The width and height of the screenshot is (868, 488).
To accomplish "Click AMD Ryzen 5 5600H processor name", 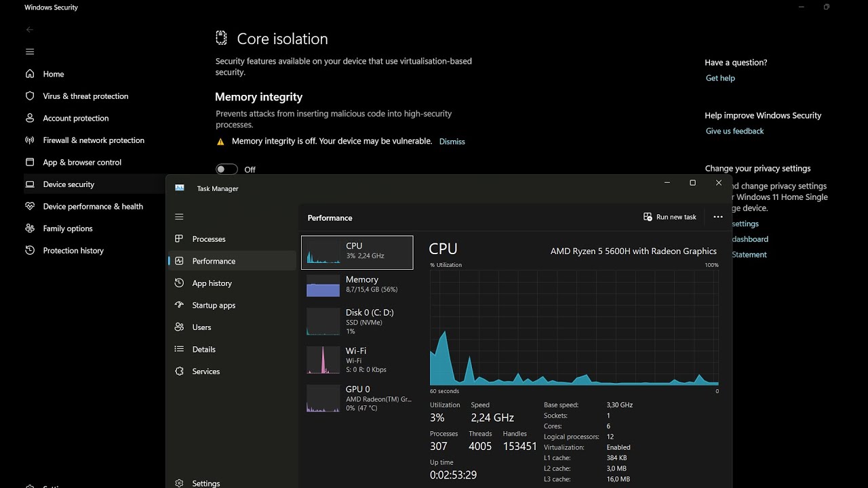I will point(633,251).
